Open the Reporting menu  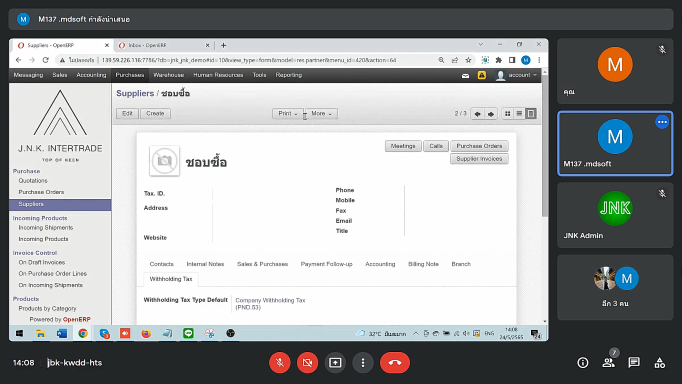coord(288,75)
